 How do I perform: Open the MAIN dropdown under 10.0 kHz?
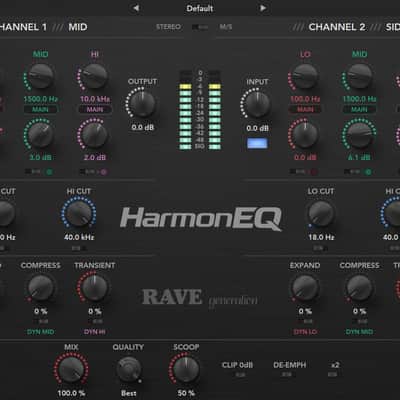95,109
